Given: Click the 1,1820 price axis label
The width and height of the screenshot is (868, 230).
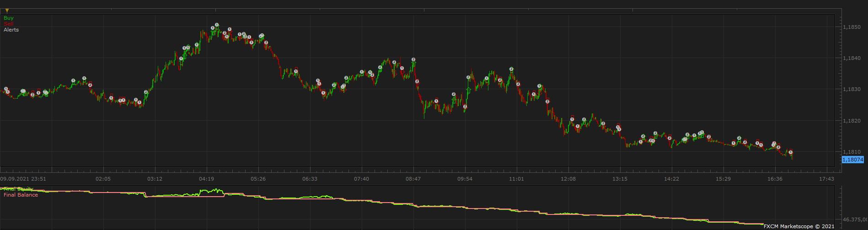Looking at the screenshot, I should pos(852,121).
